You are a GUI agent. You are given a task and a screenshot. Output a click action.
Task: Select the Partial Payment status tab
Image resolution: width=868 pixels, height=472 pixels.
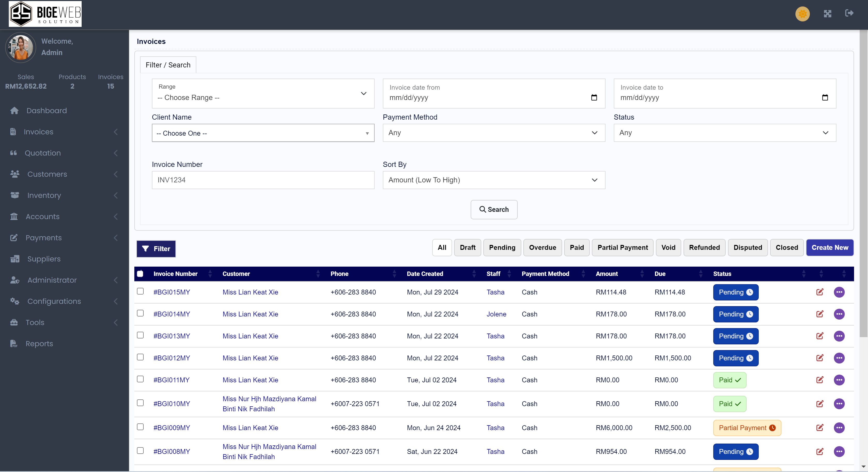(622, 247)
